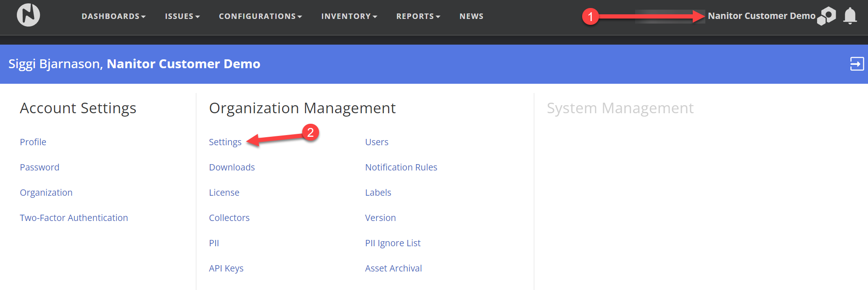The height and width of the screenshot is (290, 868).
Task: Open the Configurations dropdown menu
Action: click(x=260, y=16)
